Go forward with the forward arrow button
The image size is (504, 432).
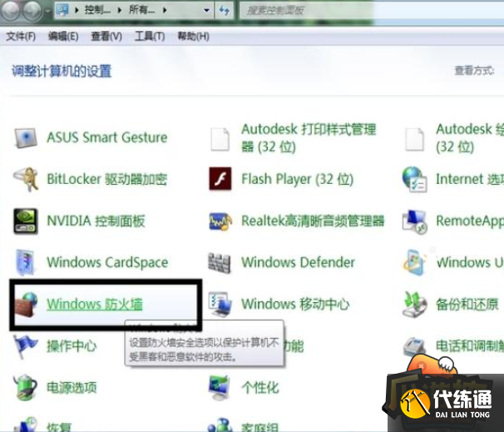click(32, 10)
